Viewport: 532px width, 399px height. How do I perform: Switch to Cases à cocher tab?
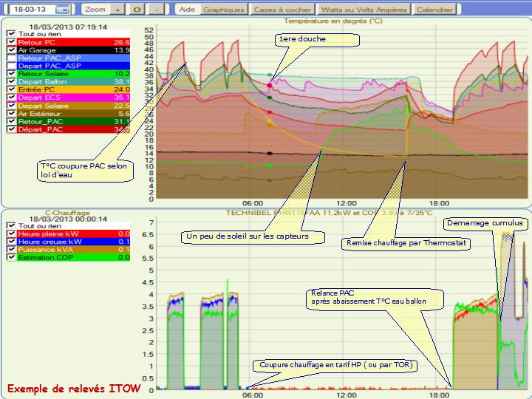tap(281, 10)
